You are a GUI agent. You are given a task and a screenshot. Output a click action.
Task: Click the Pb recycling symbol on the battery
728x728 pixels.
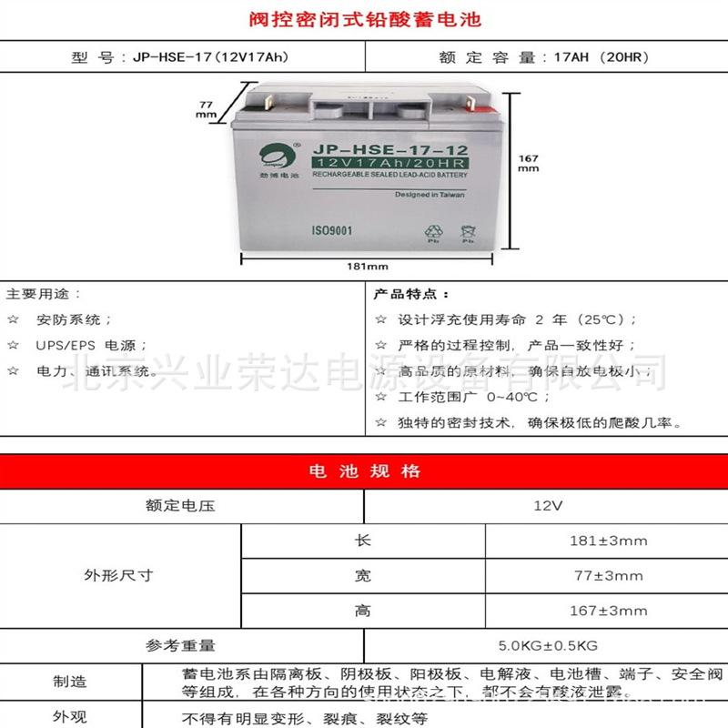point(432,233)
